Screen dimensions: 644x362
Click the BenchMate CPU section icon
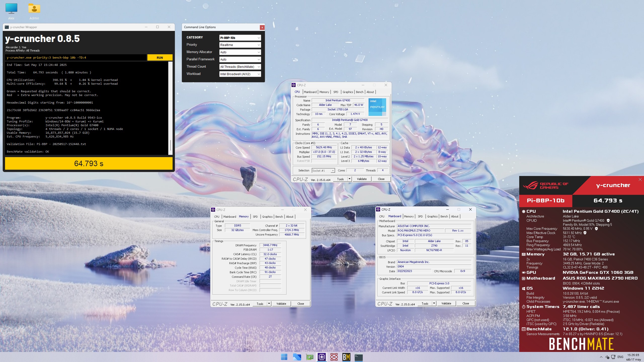click(524, 211)
